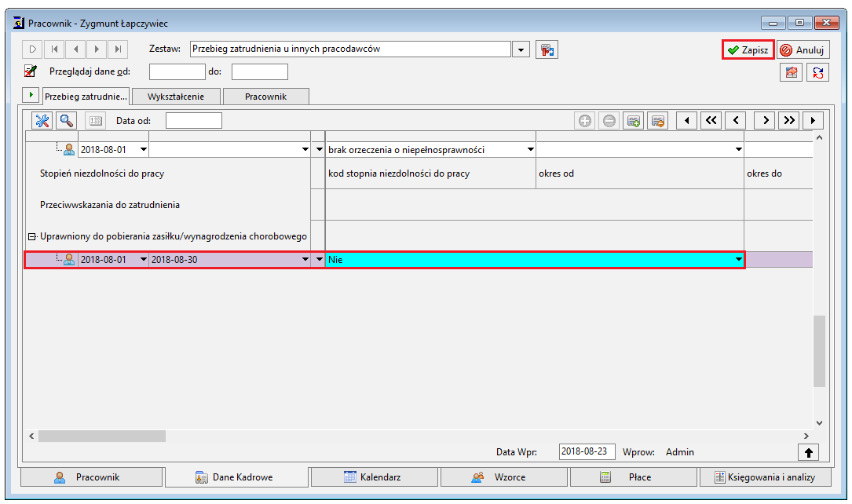Click the solid right arrow grid button
Viewport: 852px width, 504px height.
click(813, 121)
